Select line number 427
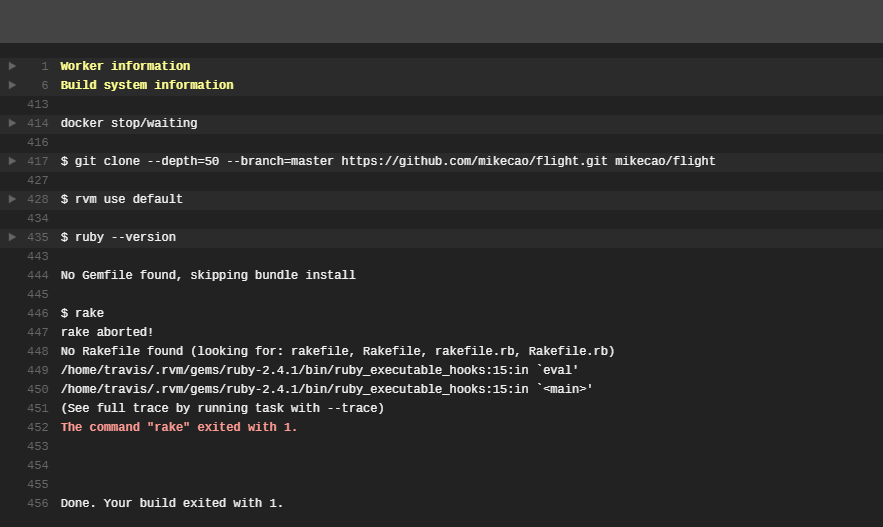The height and width of the screenshot is (527, 883). click(x=38, y=180)
